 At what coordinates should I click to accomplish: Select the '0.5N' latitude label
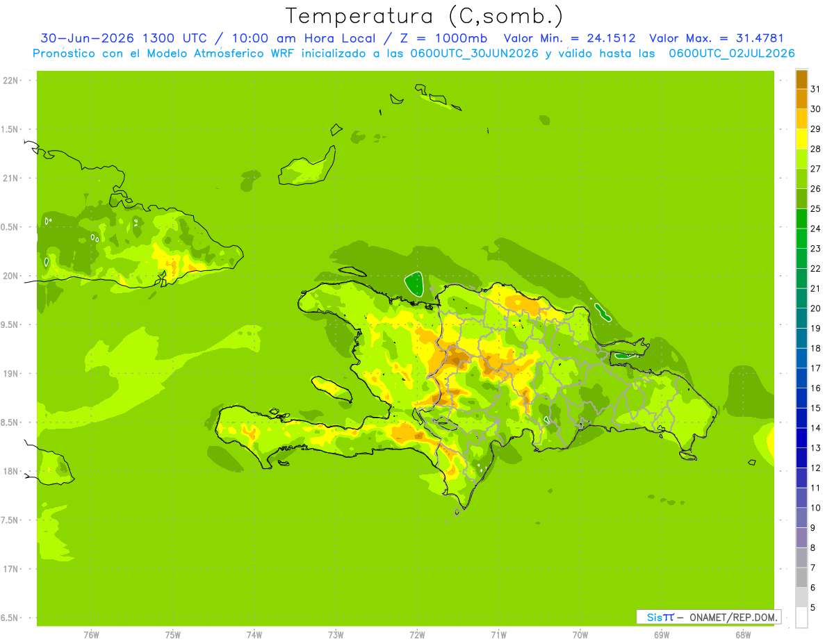(10, 227)
